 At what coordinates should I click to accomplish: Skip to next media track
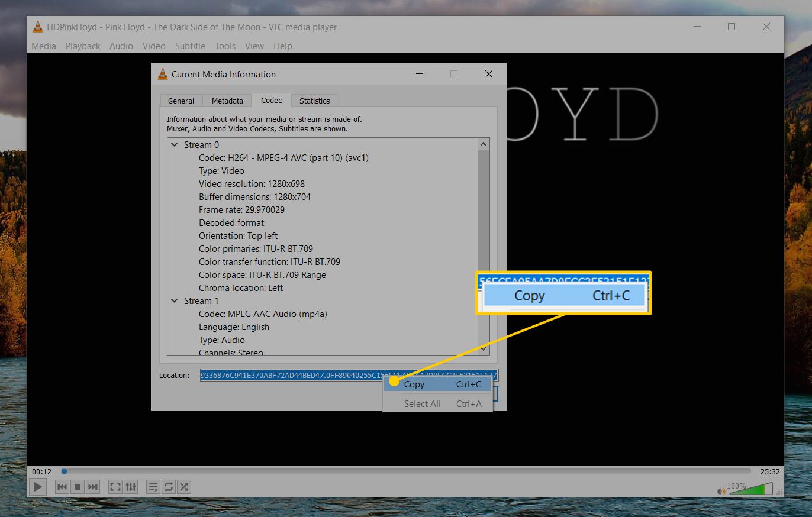pyautogui.click(x=93, y=487)
